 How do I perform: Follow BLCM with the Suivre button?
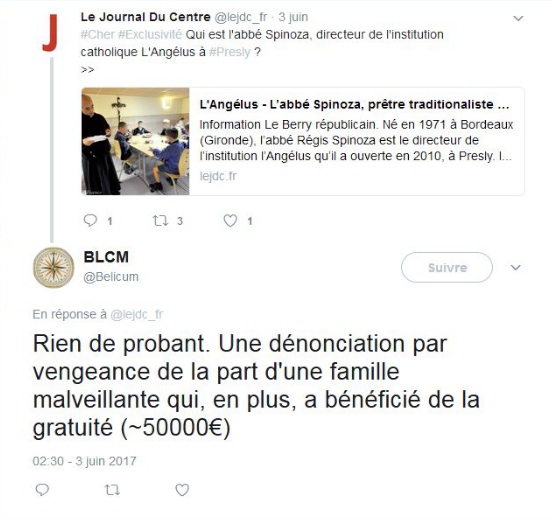pos(447,267)
